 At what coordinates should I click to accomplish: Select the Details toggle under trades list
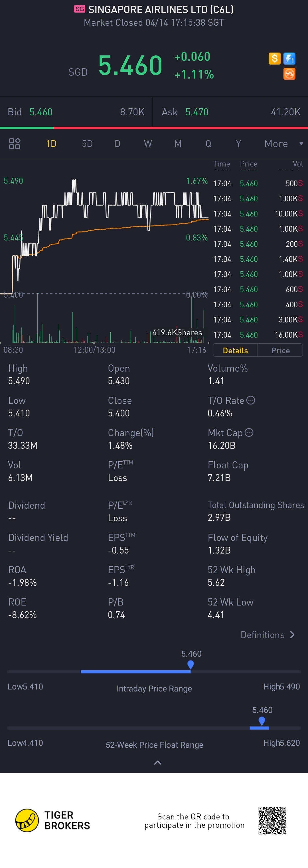[x=235, y=350]
